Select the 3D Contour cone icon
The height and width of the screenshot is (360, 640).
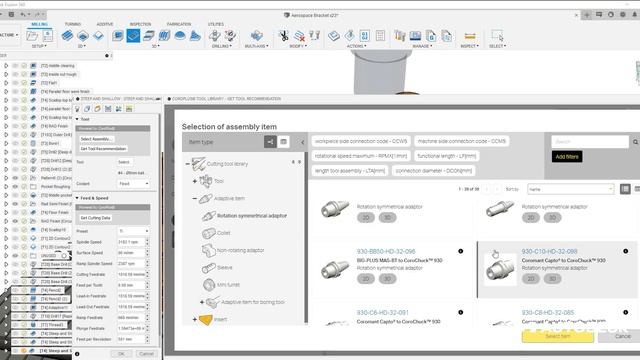pyautogui.click(x=195, y=36)
